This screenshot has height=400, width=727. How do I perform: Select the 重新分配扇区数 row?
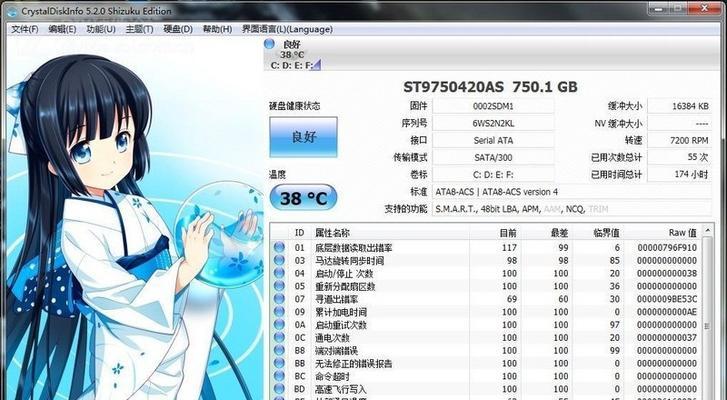485,286
